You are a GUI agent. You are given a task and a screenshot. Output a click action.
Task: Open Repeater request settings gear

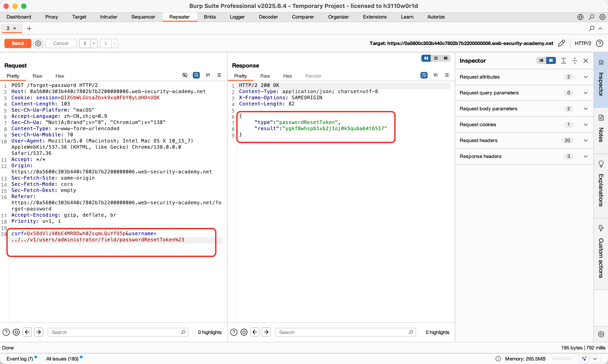(38, 43)
